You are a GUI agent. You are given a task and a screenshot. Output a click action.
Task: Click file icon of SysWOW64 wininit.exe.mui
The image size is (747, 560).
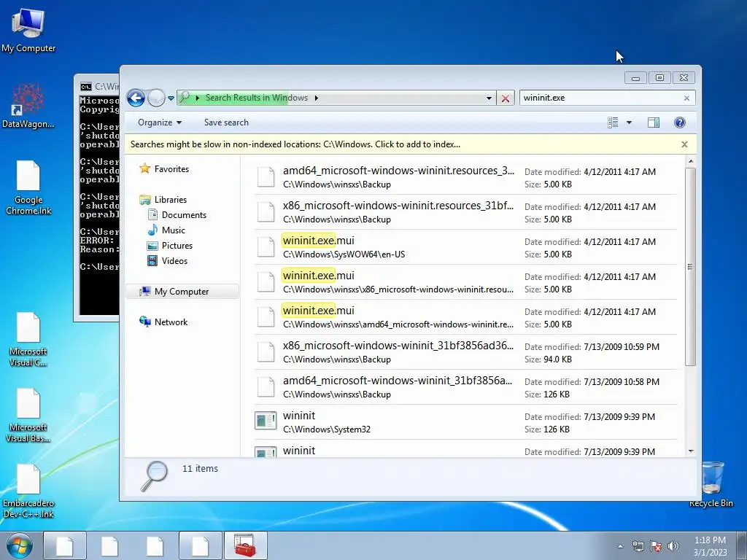pyautogui.click(x=266, y=247)
